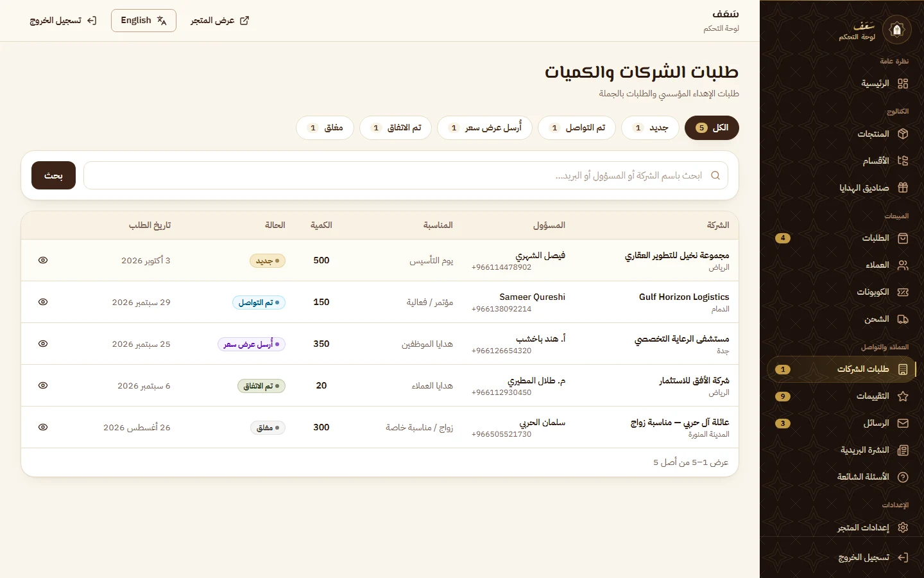Select the جديد filter tab
Screen dimensions: 924x578
coord(650,128)
